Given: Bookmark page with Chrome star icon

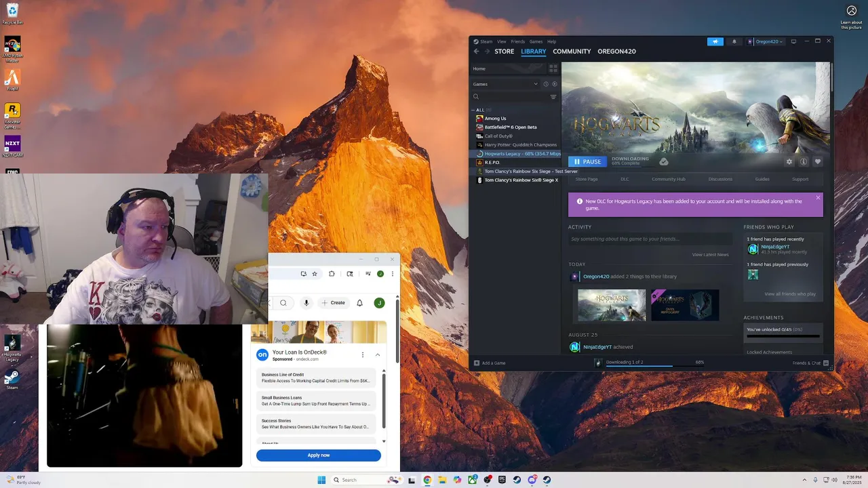Looking at the screenshot, I should click(315, 274).
